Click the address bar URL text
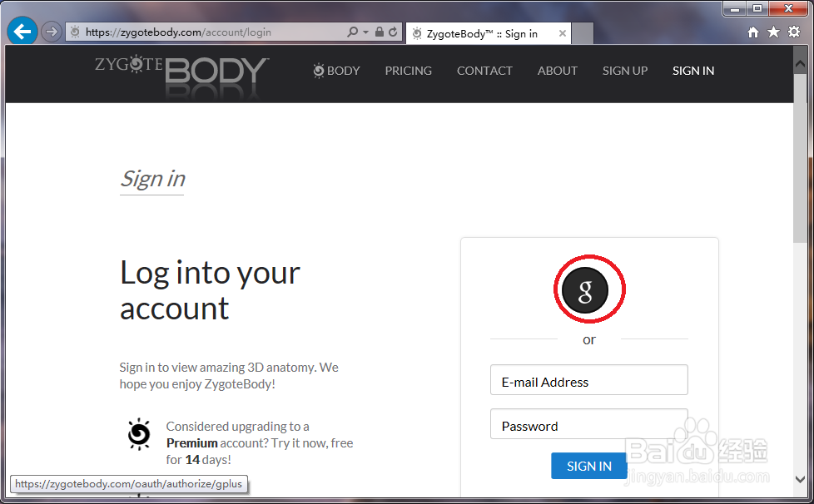This screenshot has width=814, height=504. (178, 32)
